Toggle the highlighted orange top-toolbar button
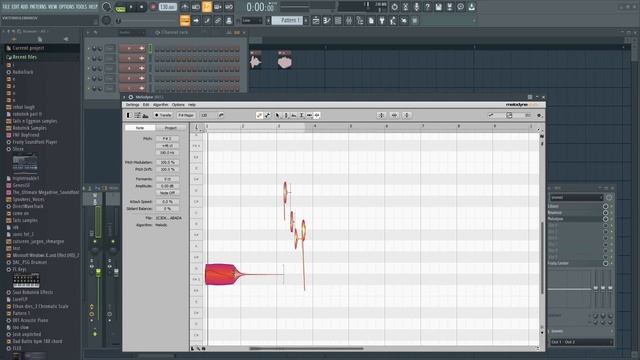This screenshot has width=640, height=360. coord(207,7)
